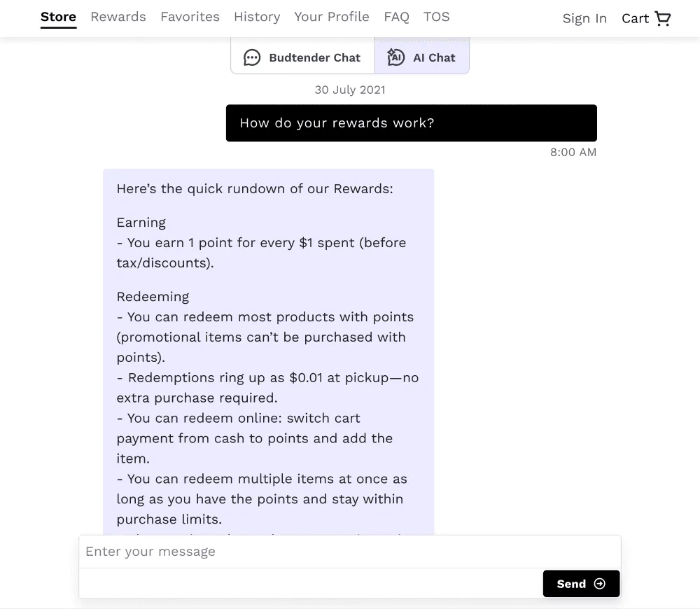
Task: Open the History menu item
Action: (x=257, y=17)
